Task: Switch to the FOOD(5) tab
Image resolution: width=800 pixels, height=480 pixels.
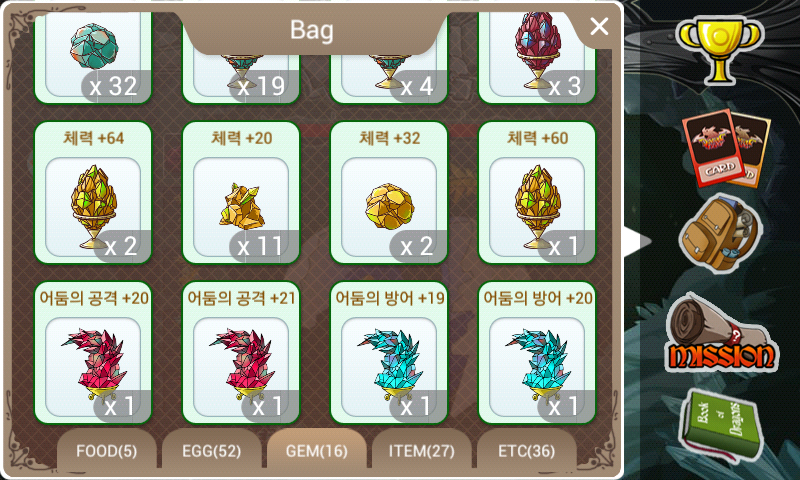Action: pyautogui.click(x=106, y=450)
